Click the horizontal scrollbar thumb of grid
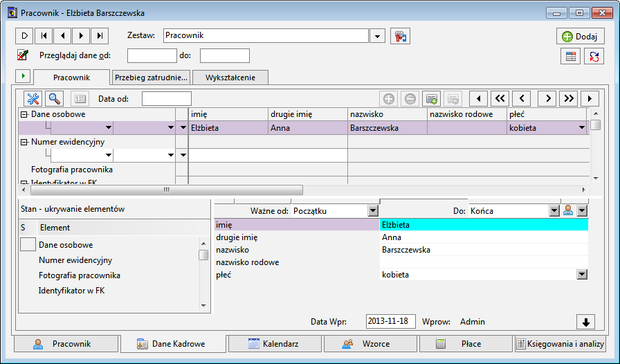Image resolution: width=620 pixels, height=364 pixels. click(x=167, y=190)
